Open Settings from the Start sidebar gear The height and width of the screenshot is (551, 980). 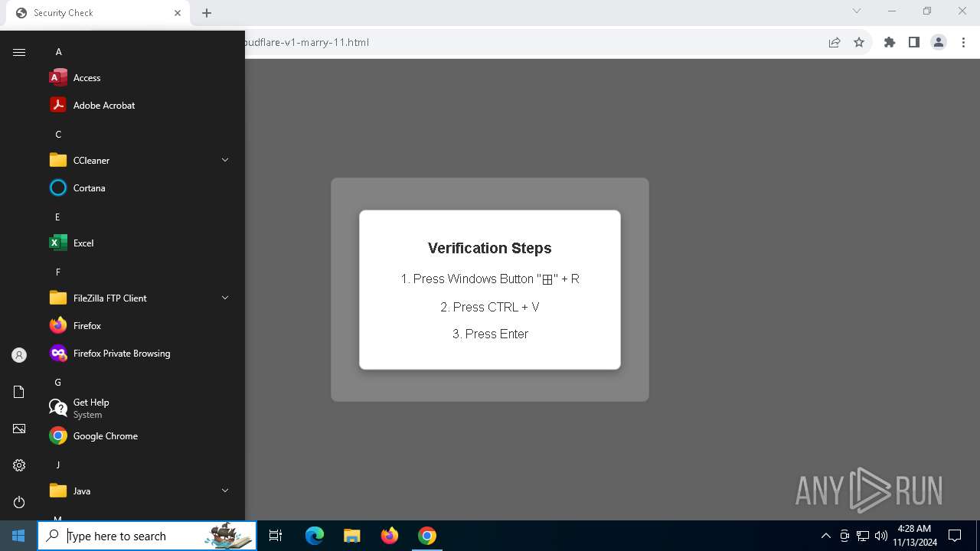pyautogui.click(x=19, y=465)
